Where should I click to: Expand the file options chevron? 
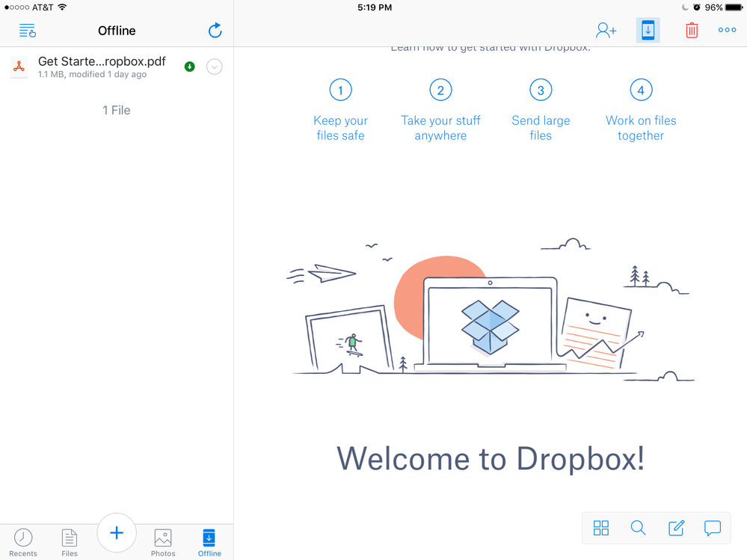tap(214, 67)
